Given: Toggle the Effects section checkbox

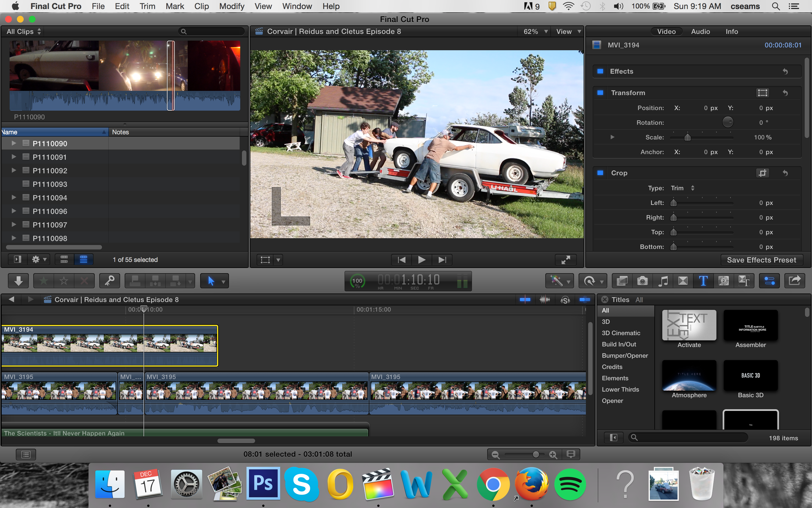Looking at the screenshot, I should pos(600,71).
